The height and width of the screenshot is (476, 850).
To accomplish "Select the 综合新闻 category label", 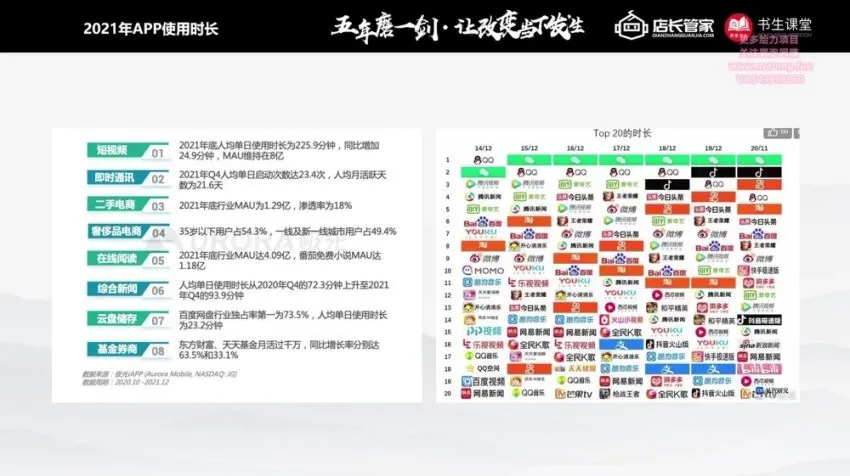I will click(117, 288).
